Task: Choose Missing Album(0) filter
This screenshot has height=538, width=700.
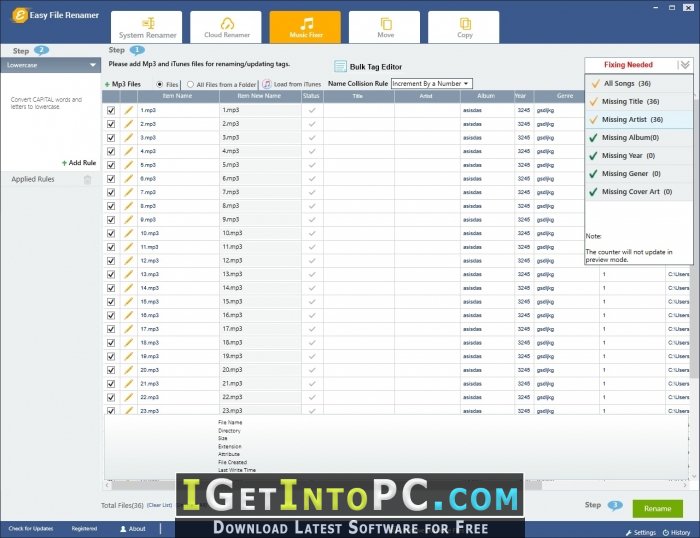Action: point(638,138)
